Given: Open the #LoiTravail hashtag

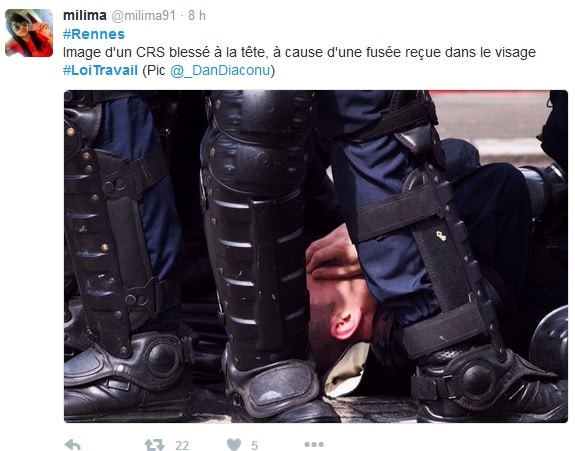Looking at the screenshot, I should [x=100, y=70].
